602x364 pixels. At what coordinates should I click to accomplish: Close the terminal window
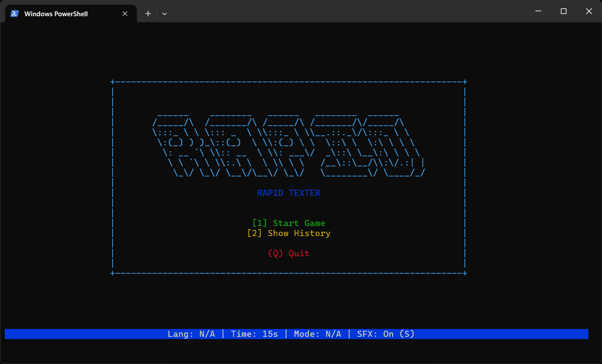coord(589,11)
